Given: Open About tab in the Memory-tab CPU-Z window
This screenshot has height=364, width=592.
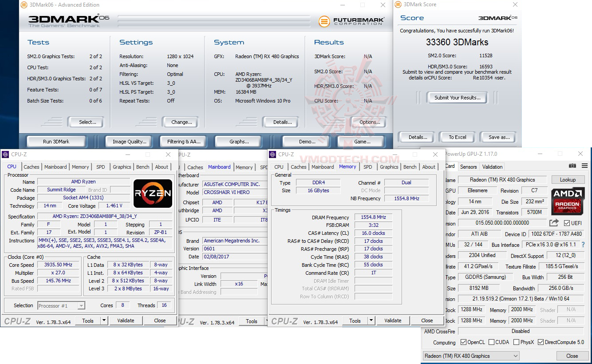Looking at the screenshot, I should 429,167.
